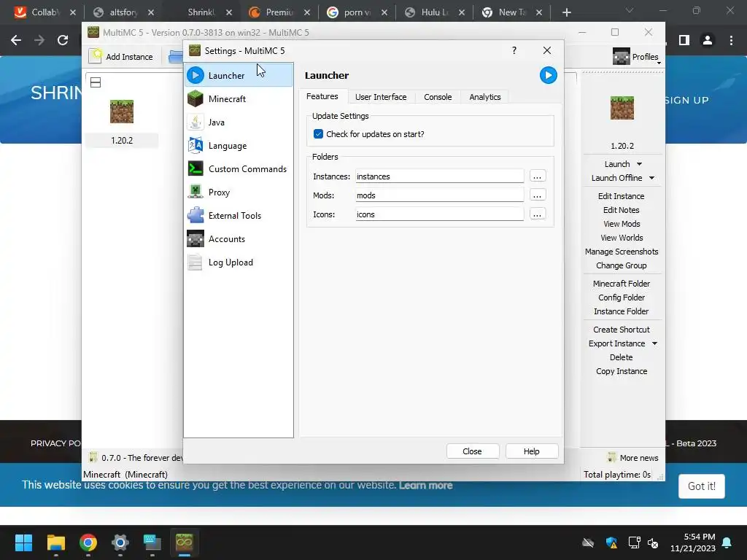The height and width of the screenshot is (560, 747).
Task: Click View Worlds in side panel
Action: [622, 238]
